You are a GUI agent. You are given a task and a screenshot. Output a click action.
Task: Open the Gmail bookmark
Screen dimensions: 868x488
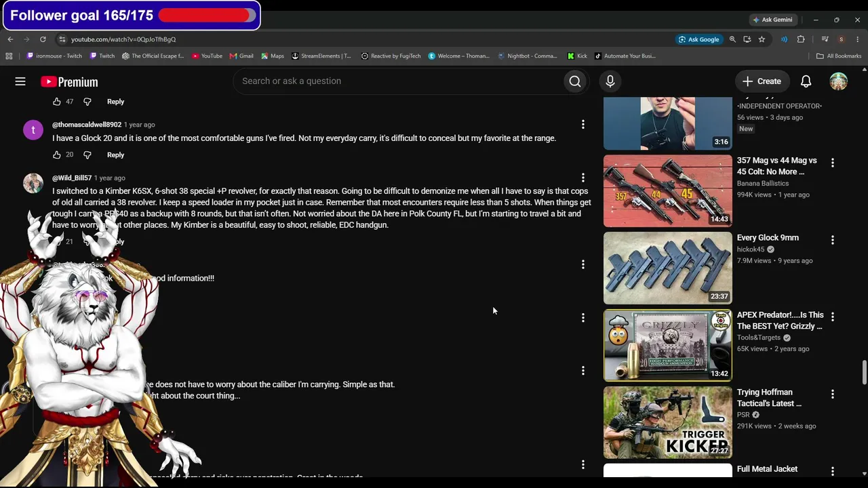point(241,56)
